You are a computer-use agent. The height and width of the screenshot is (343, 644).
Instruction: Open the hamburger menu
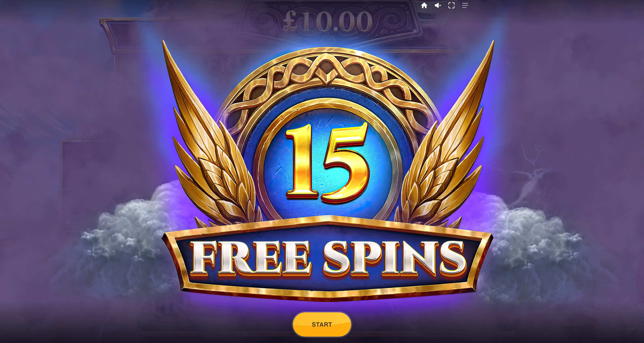pyautogui.click(x=465, y=5)
